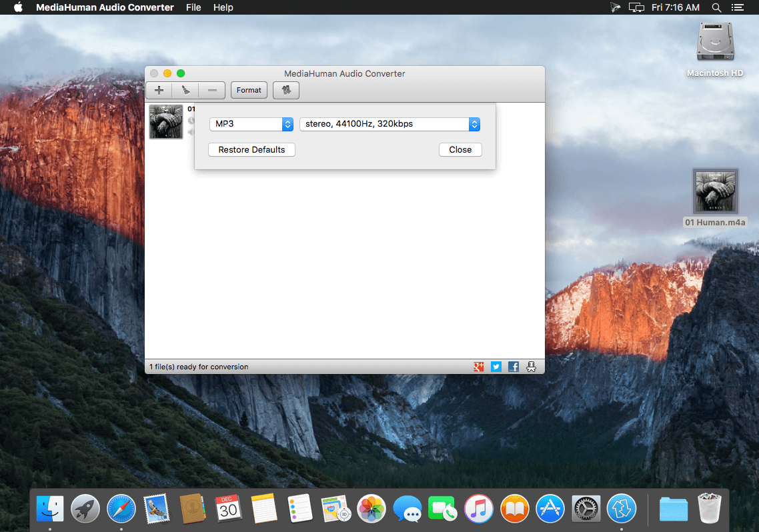Open iTunes from the Dock
The image size is (759, 532).
pyautogui.click(x=478, y=509)
